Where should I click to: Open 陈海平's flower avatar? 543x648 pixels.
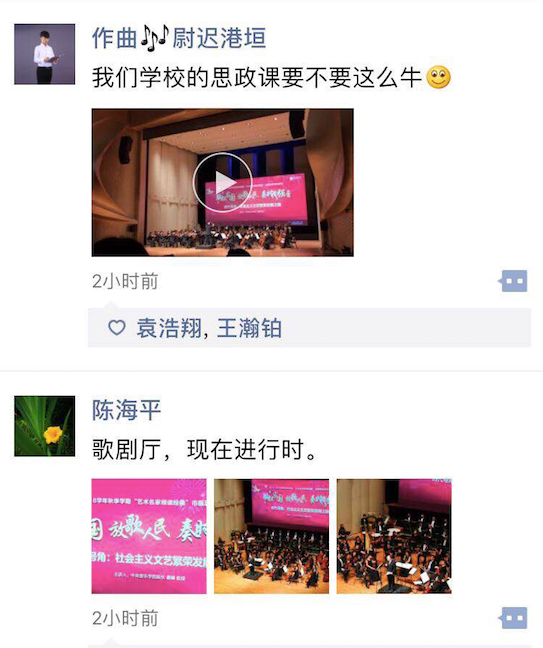pyautogui.click(x=45, y=426)
